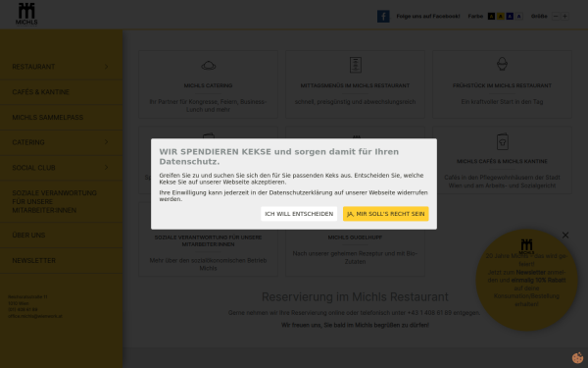This screenshot has height=368, width=588.
Task: Select the yellow color scheme swatch
Action: [500, 16]
